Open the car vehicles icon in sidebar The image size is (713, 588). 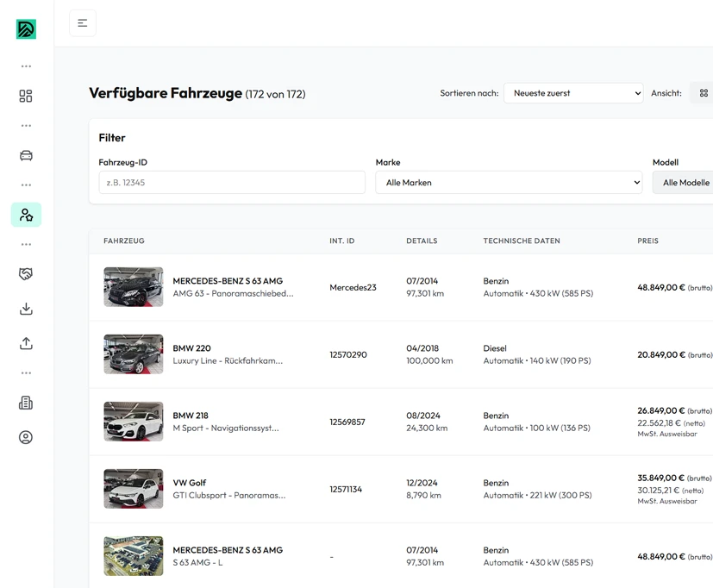tap(26, 155)
